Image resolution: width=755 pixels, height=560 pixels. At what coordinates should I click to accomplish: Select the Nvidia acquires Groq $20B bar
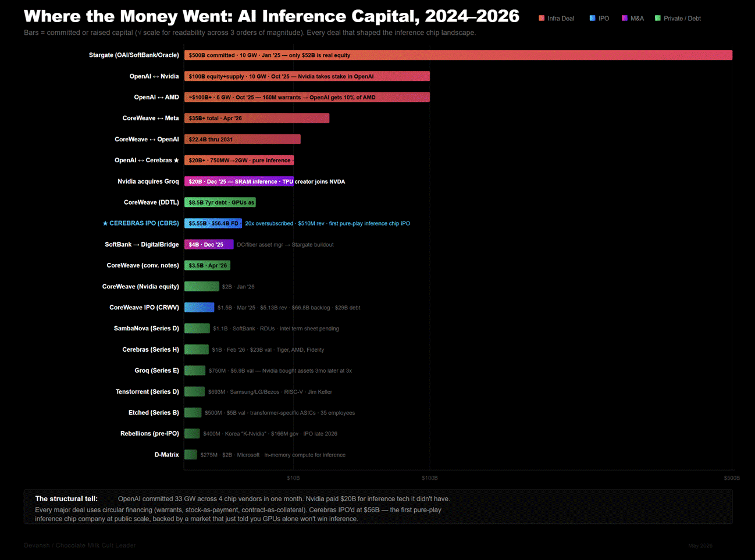coord(239,181)
